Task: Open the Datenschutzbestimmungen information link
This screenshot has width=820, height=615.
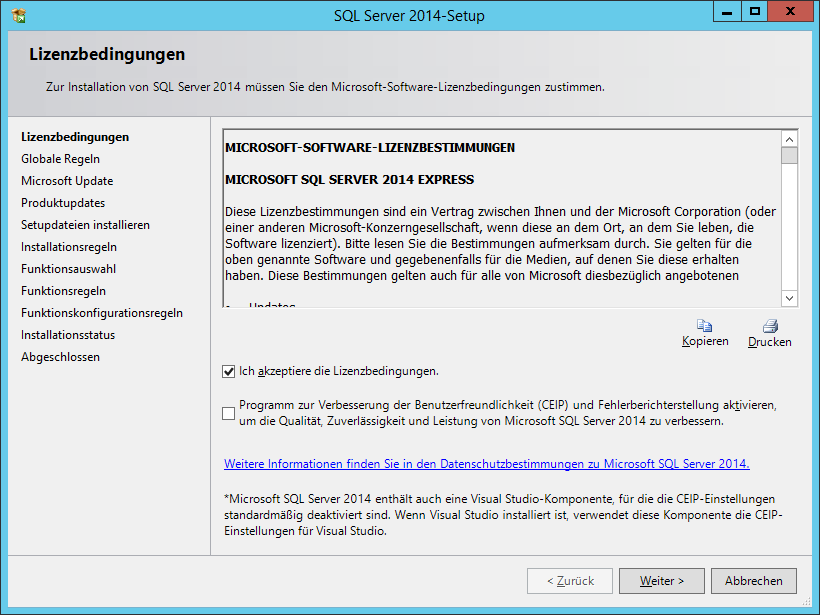Action: (x=486, y=464)
